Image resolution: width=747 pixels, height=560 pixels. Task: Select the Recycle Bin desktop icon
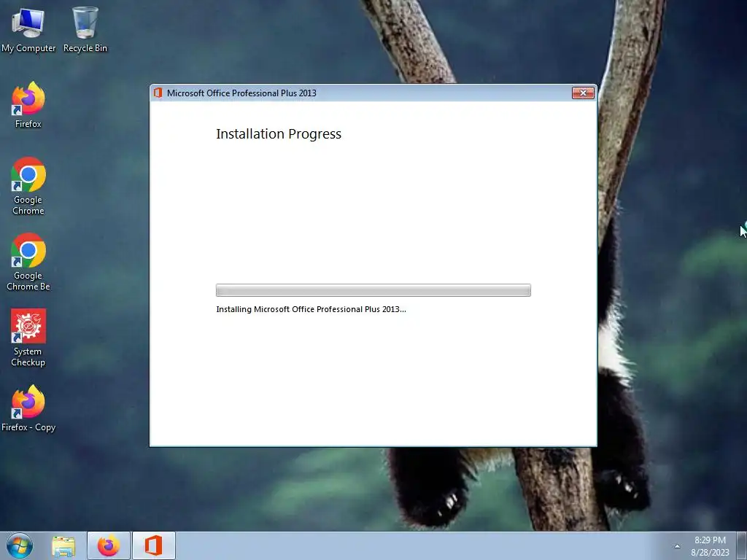(85, 30)
